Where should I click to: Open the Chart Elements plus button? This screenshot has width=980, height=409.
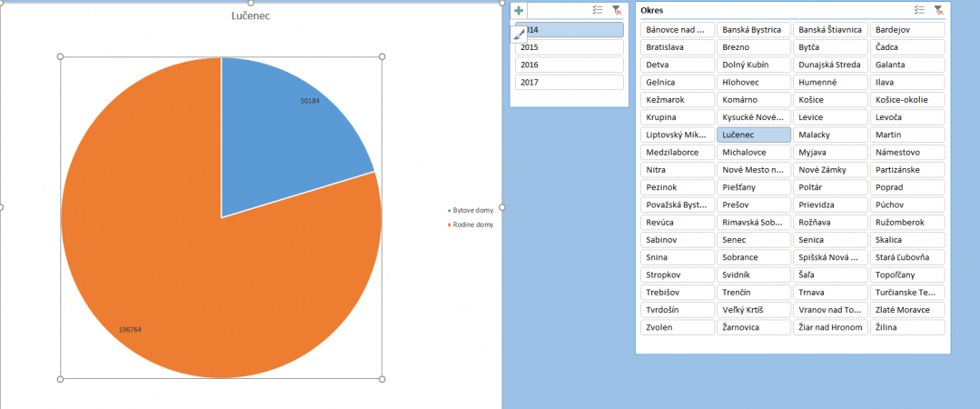pyautogui.click(x=518, y=11)
